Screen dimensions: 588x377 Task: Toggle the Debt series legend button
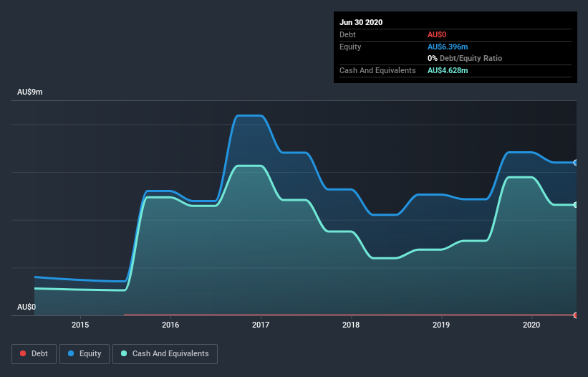coord(34,354)
